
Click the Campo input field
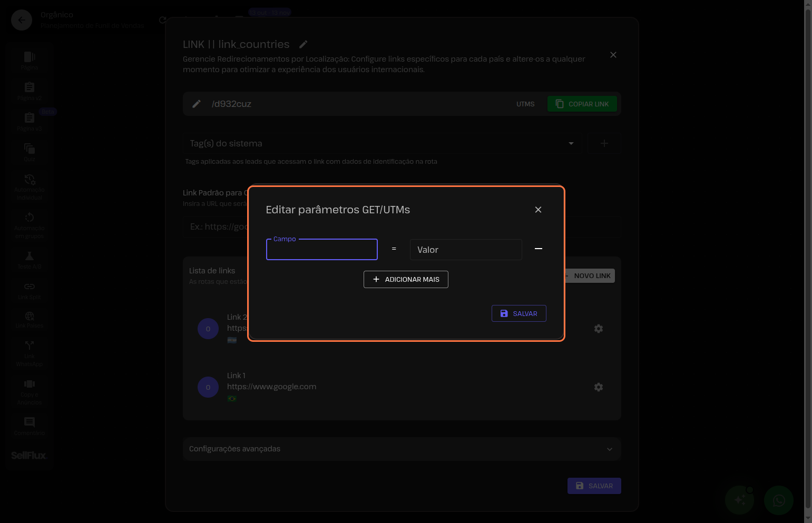pyautogui.click(x=321, y=250)
